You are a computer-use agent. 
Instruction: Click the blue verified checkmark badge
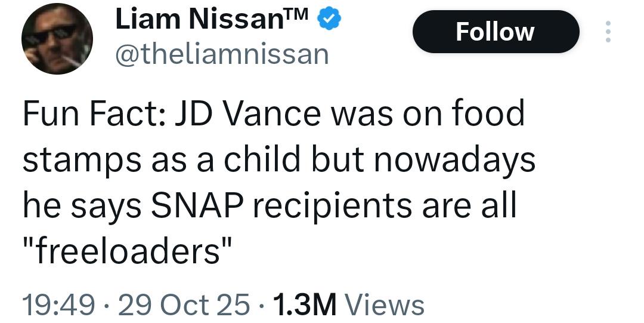(329, 20)
